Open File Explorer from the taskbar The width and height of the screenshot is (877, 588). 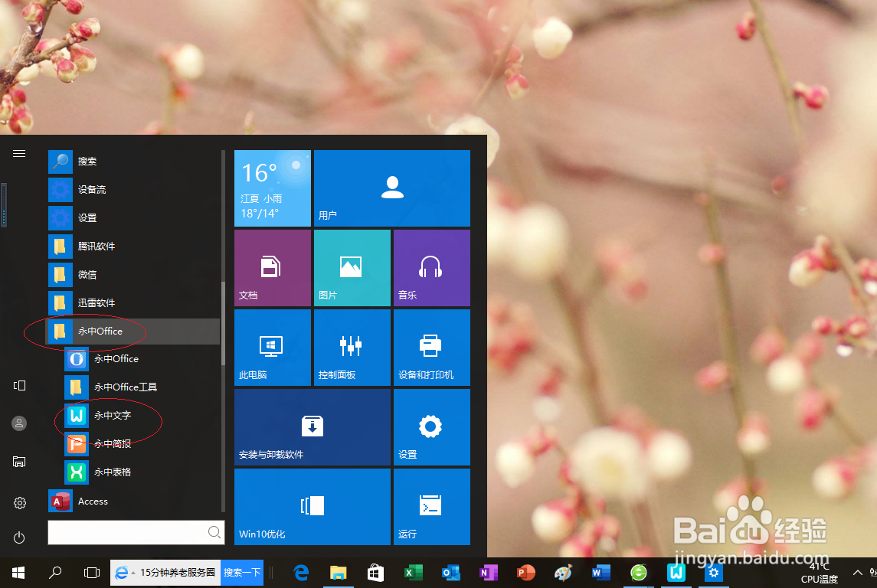[x=339, y=573]
